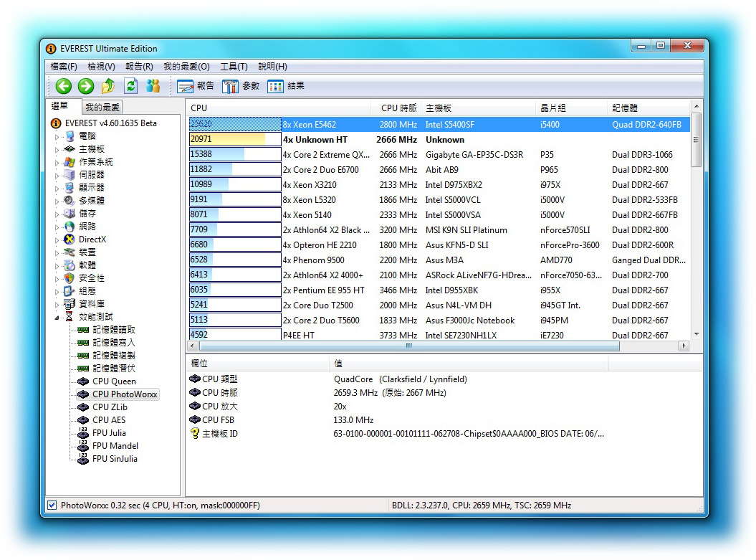Select the 2x Core 2 Duo E6700 row
The width and height of the screenshot is (756, 560).
click(439, 170)
